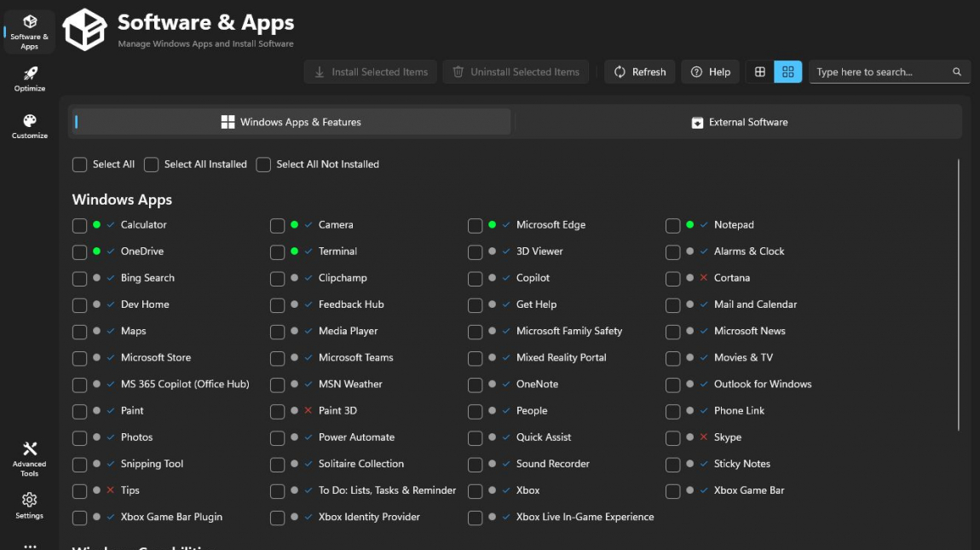Screen dimensions: 980x550
Task: Click the green status dot for Notepad
Action: (690, 224)
